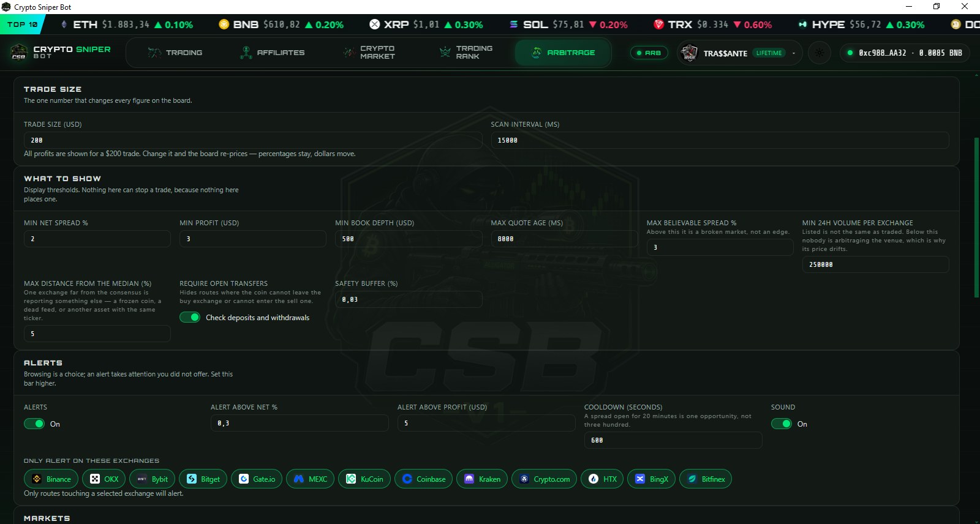Click the TRADE SIZE section heading

tap(53, 89)
